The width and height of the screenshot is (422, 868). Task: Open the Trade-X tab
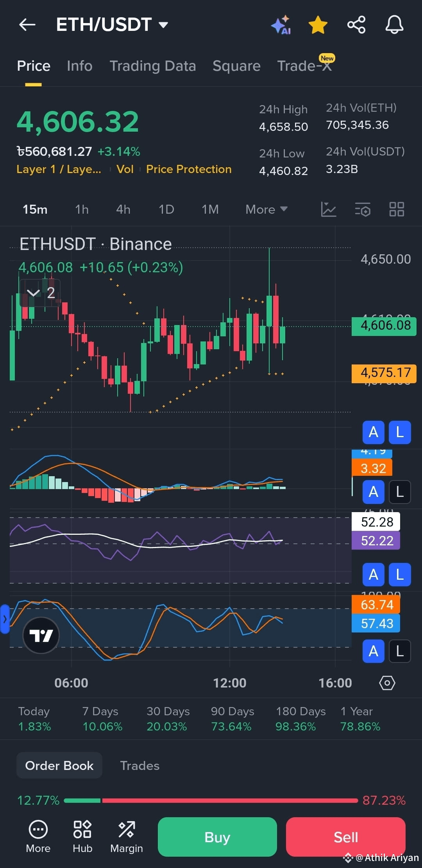coord(305,65)
